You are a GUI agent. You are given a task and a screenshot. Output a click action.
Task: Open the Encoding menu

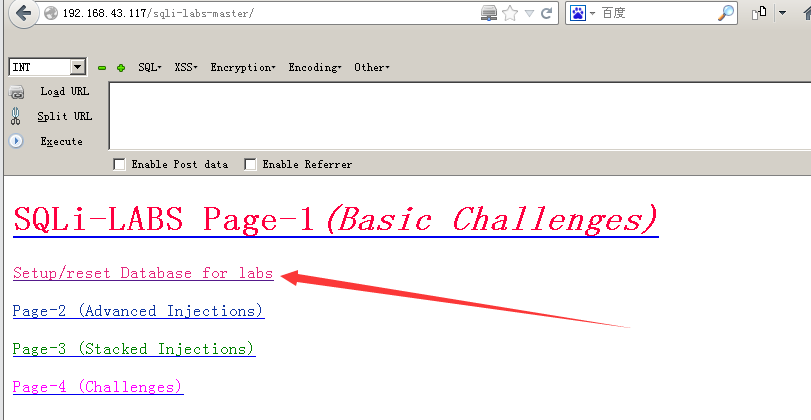pyautogui.click(x=314, y=67)
